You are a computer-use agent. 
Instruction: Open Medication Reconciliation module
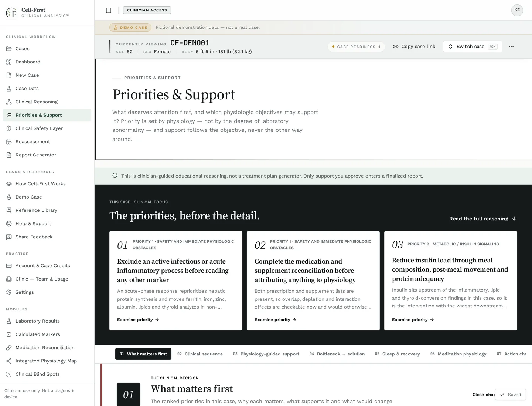coord(47,348)
